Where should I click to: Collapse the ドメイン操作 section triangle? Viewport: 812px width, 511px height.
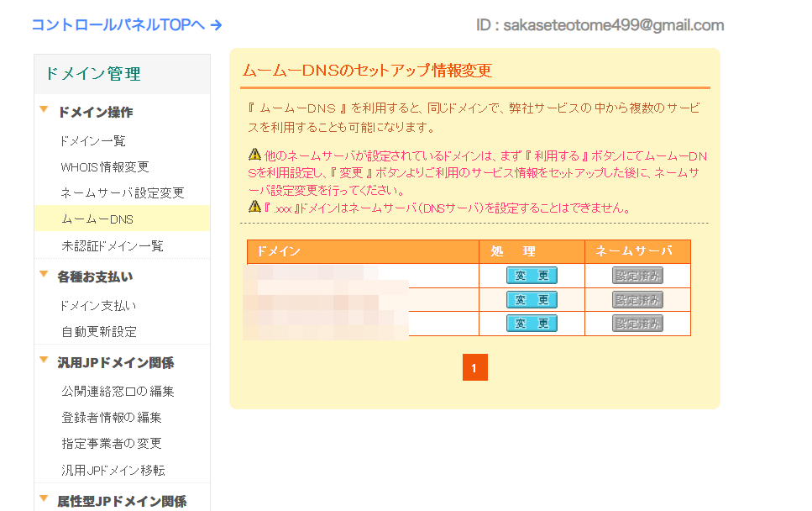(44, 110)
